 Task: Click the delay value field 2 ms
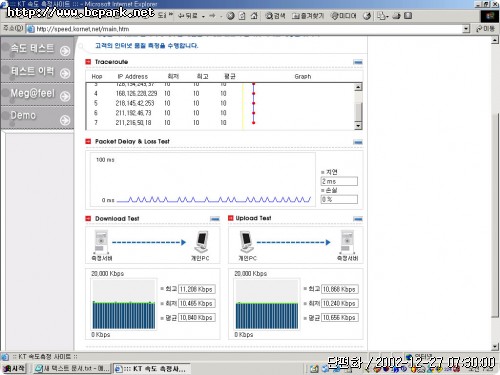(x=339, y=181)
